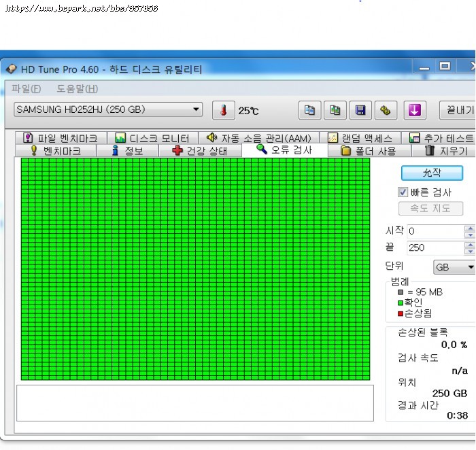Click the copy text to clipboard icon
The width and height of the screenshot is (476, 450).
pyautogui.click(x=309, y=110)
